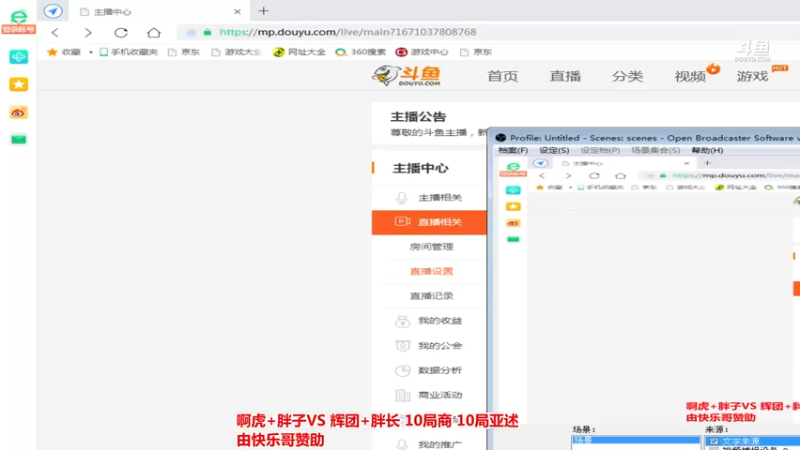
Task: Select 文字来源 row in OBS sources
Action: point(753,441)
